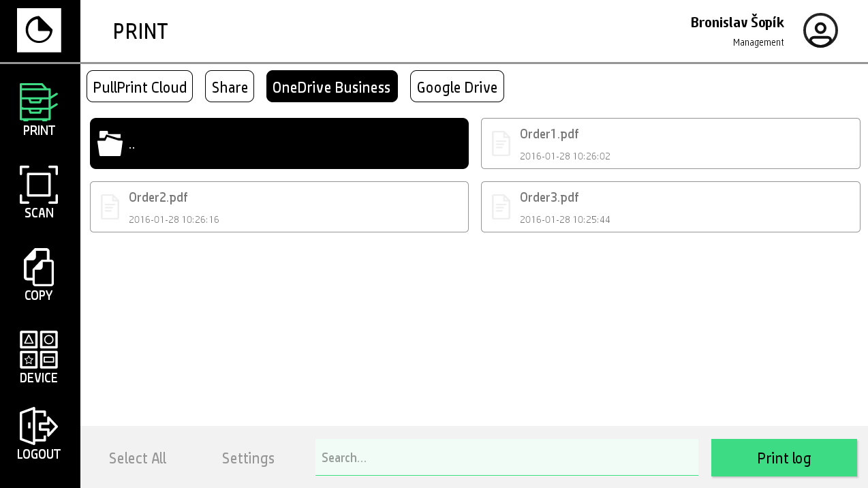Open the Settings option at the bottom bar

248,458
